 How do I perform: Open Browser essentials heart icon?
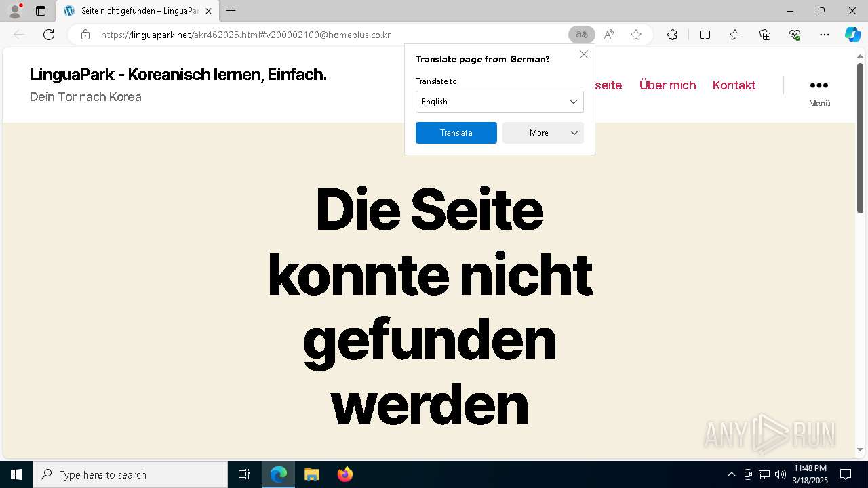click(795, 35)
